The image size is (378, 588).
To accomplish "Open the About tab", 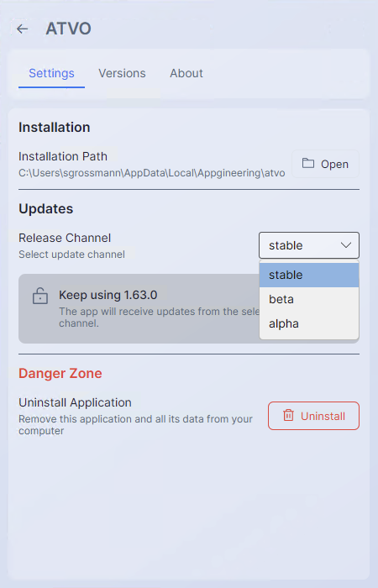I will 186,73.
